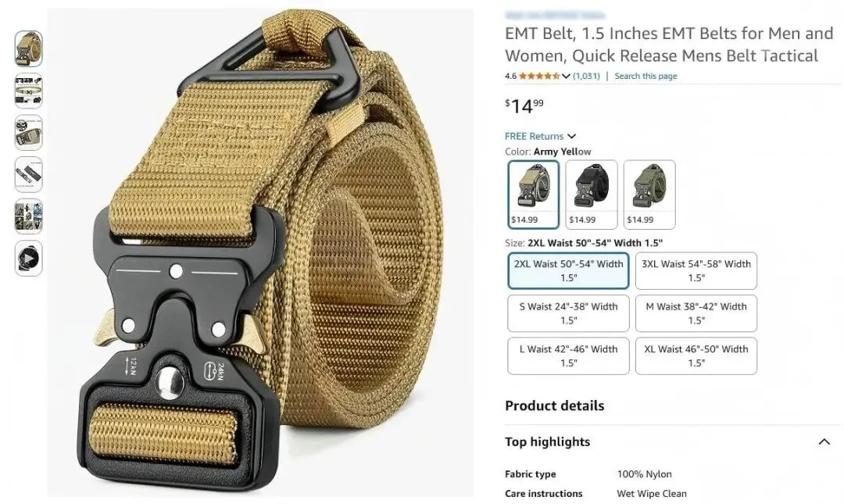The height and width of the screenshot is (504, 844).
Task: Choose the Army Yellow color swatch
Action: tap(534, 195)
